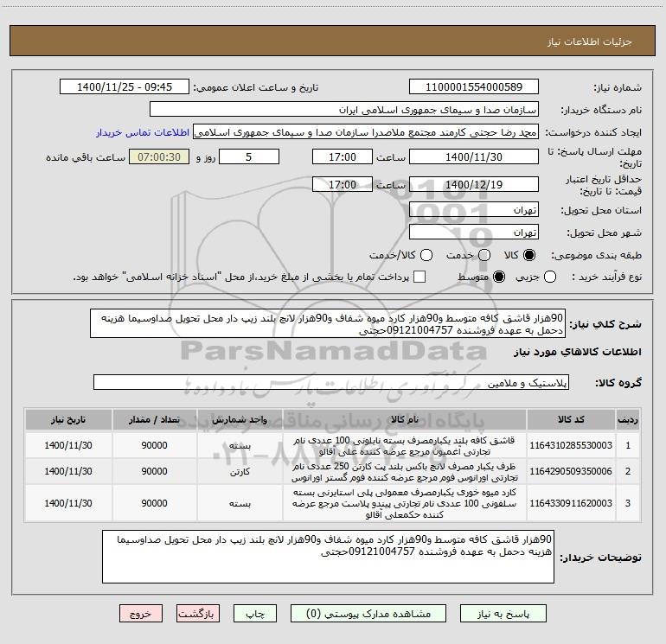Click the 90000 quantity in row 1
The image size is (666, 644).
pos(154,445)
